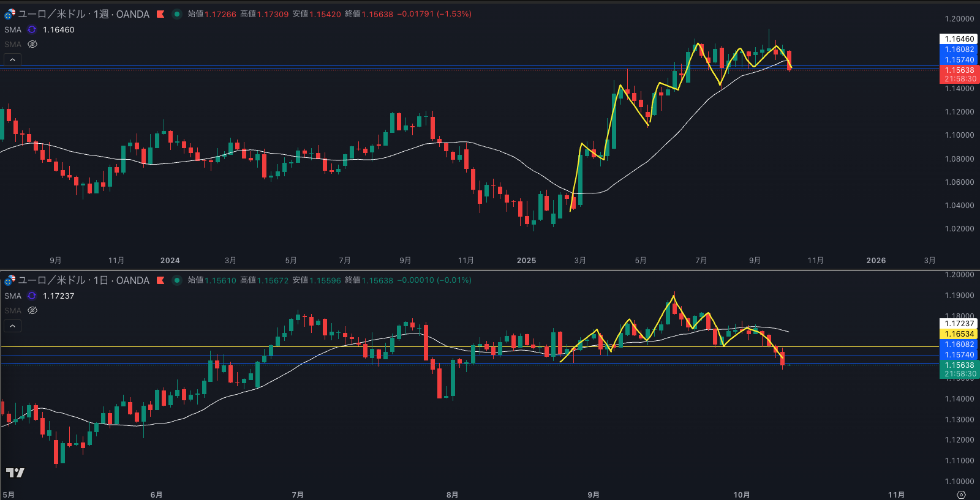Open chart settings via hexagon gear icon
The height and width of the screenshot is (500, 980).
(x=961, y=494)
